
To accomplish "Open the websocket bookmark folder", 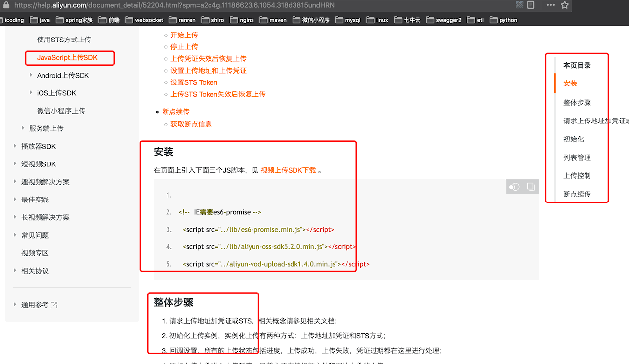I will pyautogui.click(x=144, y=20).
